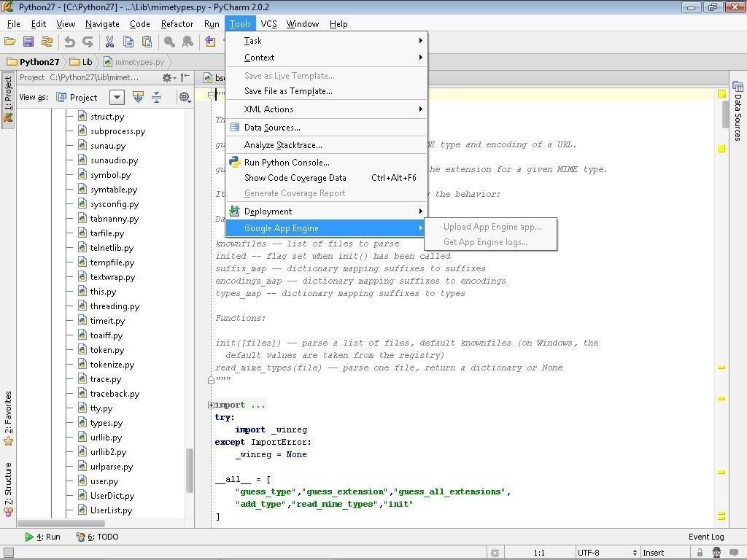Open the View as Project dropdown
This screenshot has height=560, width=747.
117,97
